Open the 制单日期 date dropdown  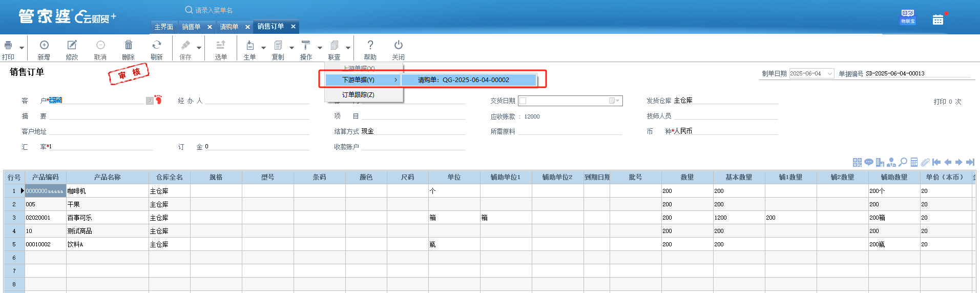click(x=829, y=74)
